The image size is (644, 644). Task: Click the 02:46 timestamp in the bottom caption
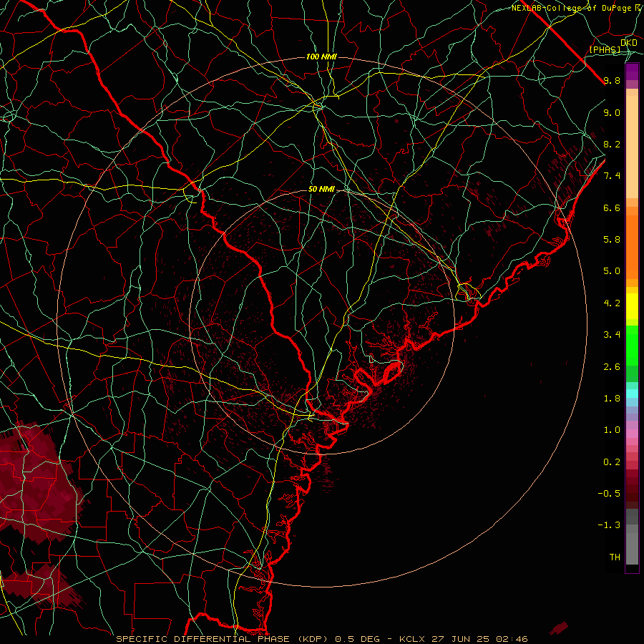(x=512, y=639)
